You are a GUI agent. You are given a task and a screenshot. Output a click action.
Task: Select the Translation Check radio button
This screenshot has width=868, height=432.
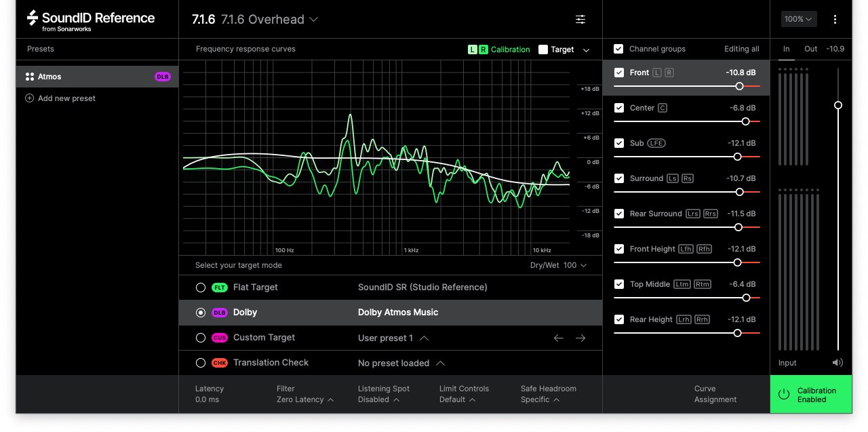201,363
